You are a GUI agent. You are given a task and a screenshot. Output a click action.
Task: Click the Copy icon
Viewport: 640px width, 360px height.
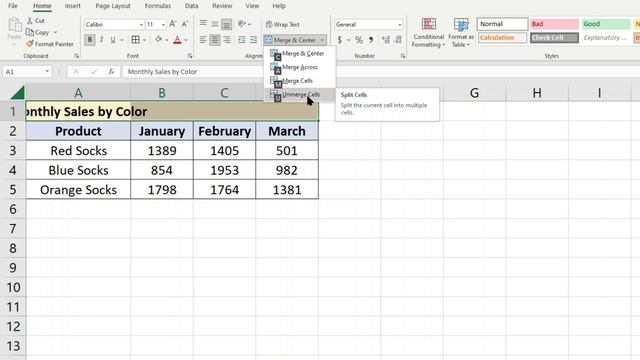click(x=30, y=32)
